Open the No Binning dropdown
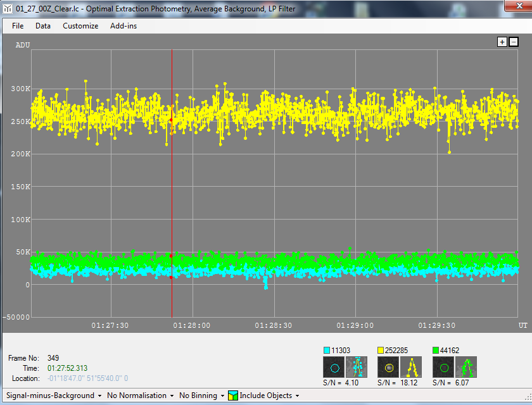This screenshot has width=532, height=405. point(201,396)
